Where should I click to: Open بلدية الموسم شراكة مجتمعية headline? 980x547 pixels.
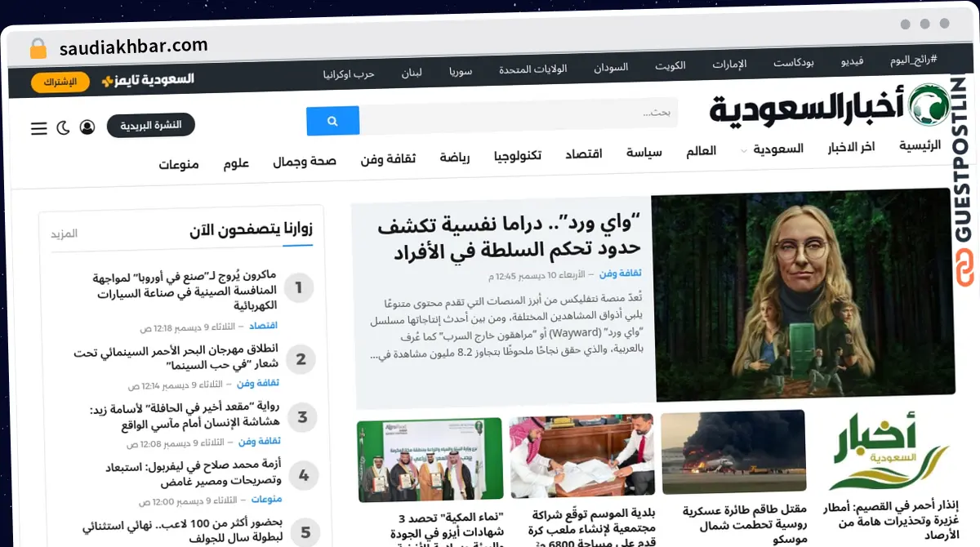tap(593, 527)
